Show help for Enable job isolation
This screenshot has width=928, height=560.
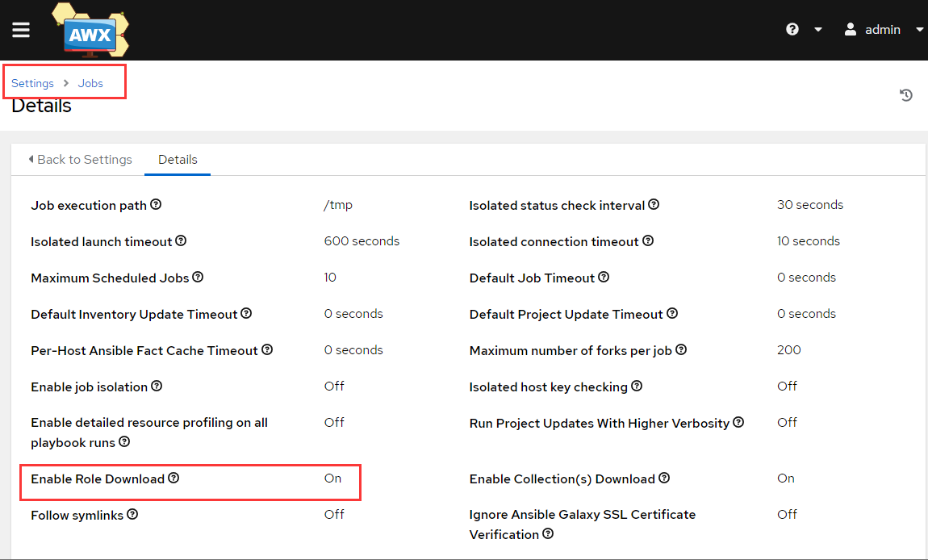pos(157,386)
